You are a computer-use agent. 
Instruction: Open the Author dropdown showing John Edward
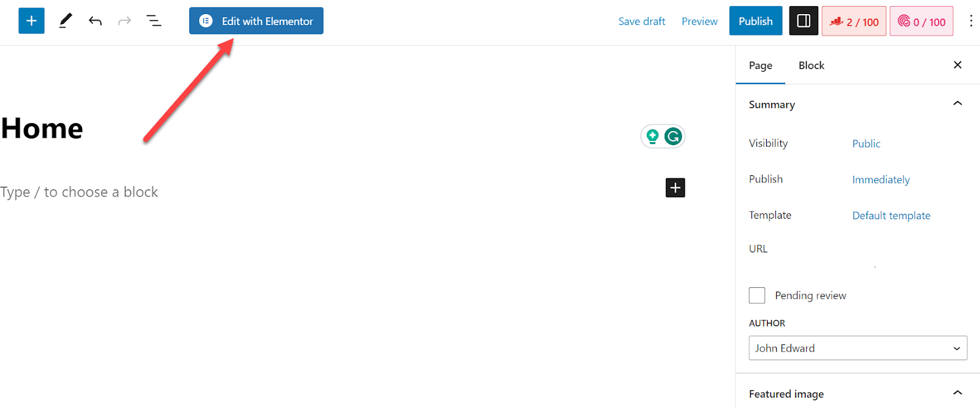[x=858, y=348]
